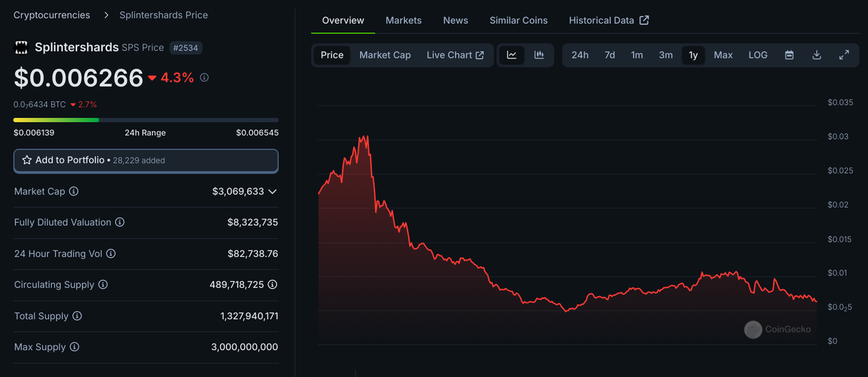868x377 pixels.
Task: Click the #2534 rank badge
Action: coord(186,47)
